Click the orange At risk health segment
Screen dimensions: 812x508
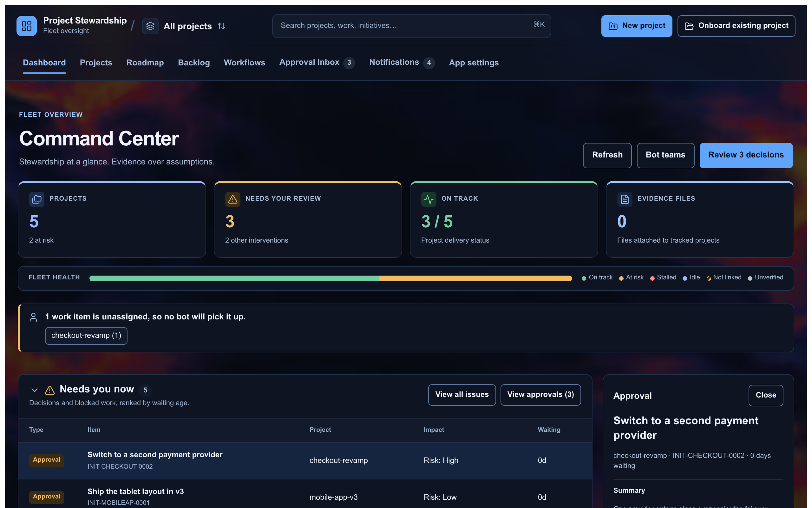[x=475, y=278]
